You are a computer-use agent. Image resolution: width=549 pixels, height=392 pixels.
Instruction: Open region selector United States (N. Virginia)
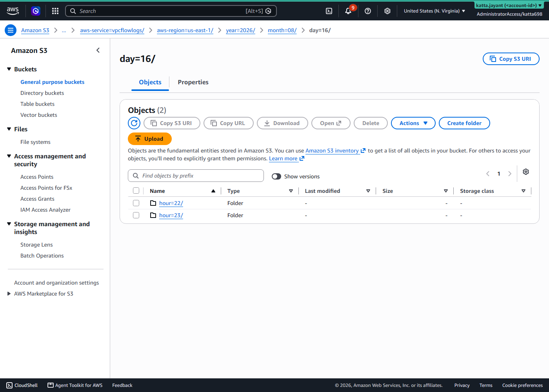[x=434, y=11]
